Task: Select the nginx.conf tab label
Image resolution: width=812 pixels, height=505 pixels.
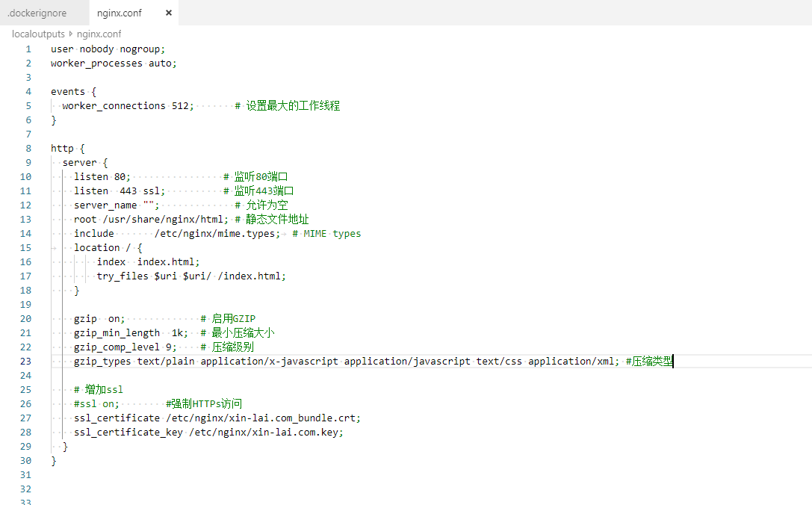Action: (120, 13)
